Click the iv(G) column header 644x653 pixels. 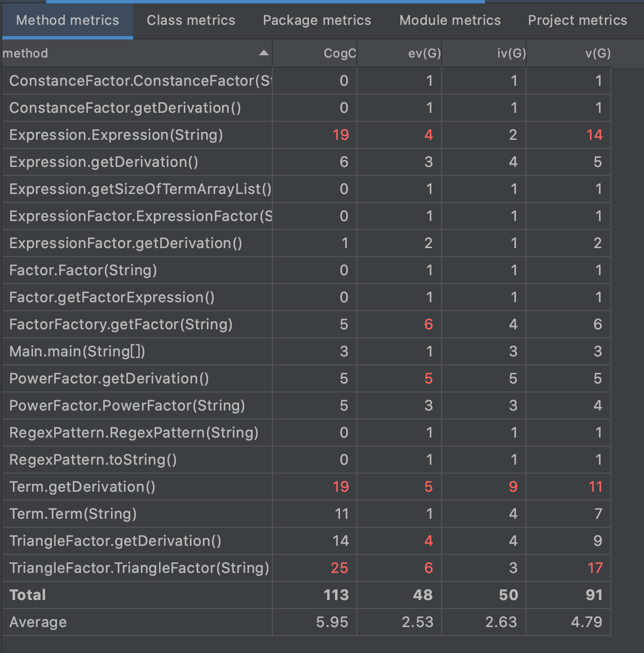[511, 54]
